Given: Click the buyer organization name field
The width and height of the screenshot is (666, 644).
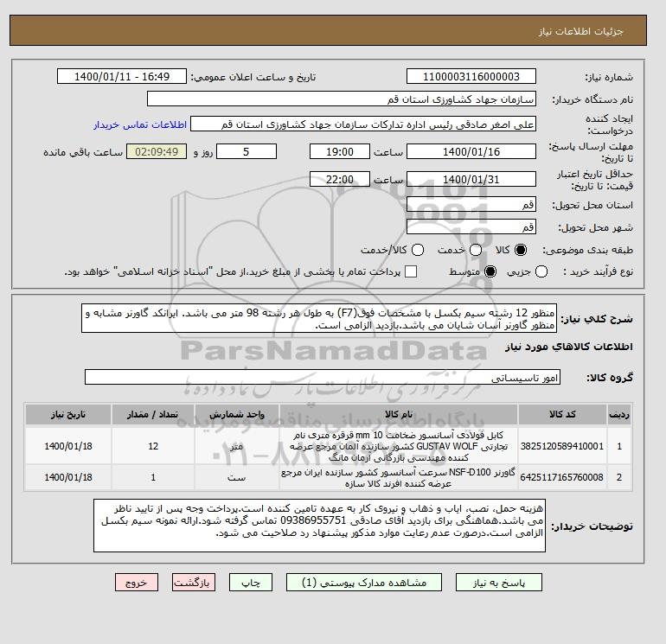Looking at the screenshot, I should click(342, 99).
